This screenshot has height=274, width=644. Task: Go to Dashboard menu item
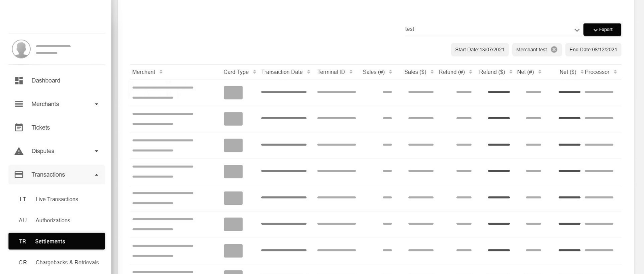click(x=57, y=80)
